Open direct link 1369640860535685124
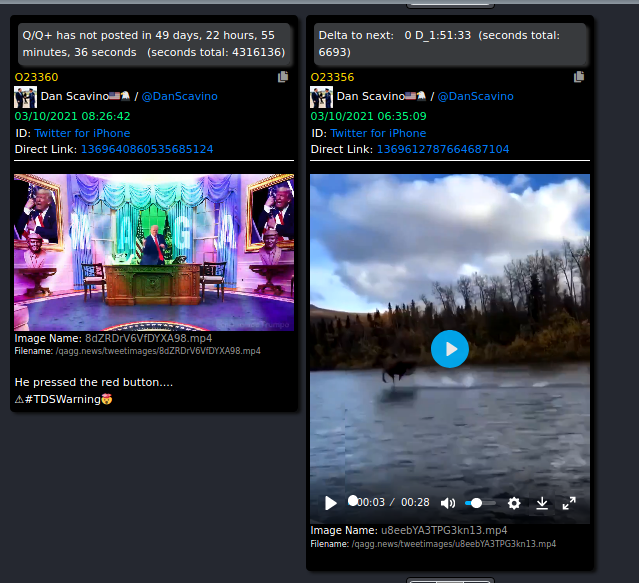Image resolution: width=639 pixels, height=583 pixels. point(147,149)
